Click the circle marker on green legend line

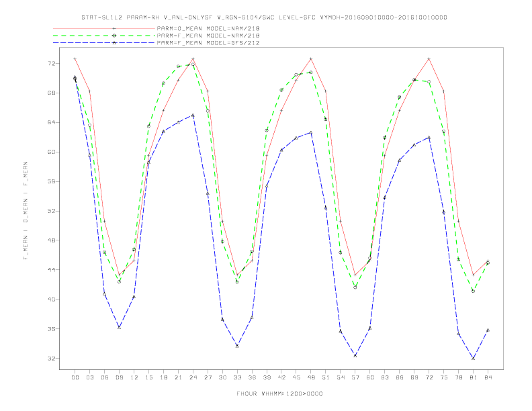[x=114, y=36]
